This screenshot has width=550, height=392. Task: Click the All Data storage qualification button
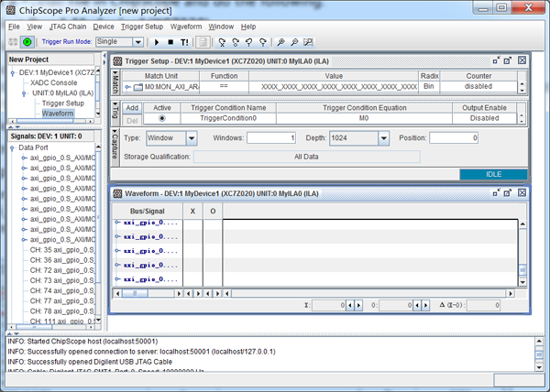point(306,157)
